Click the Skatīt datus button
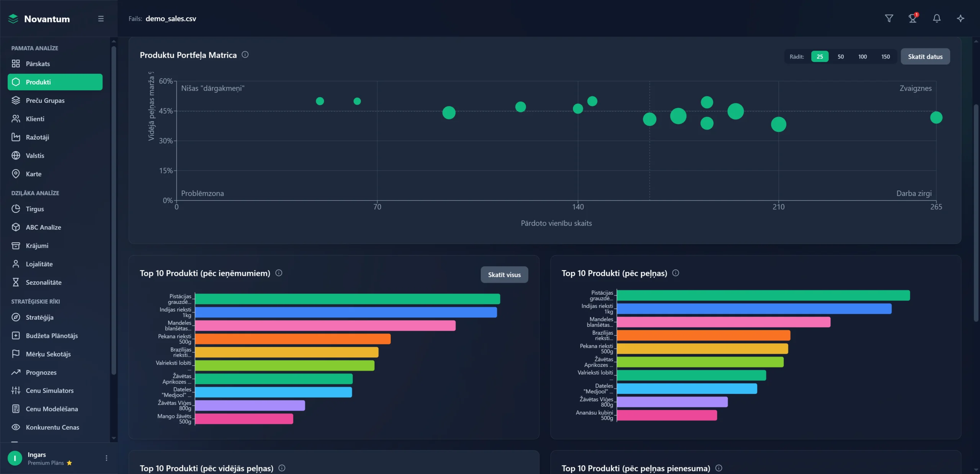Screen dimensions: 980x474 925,57
